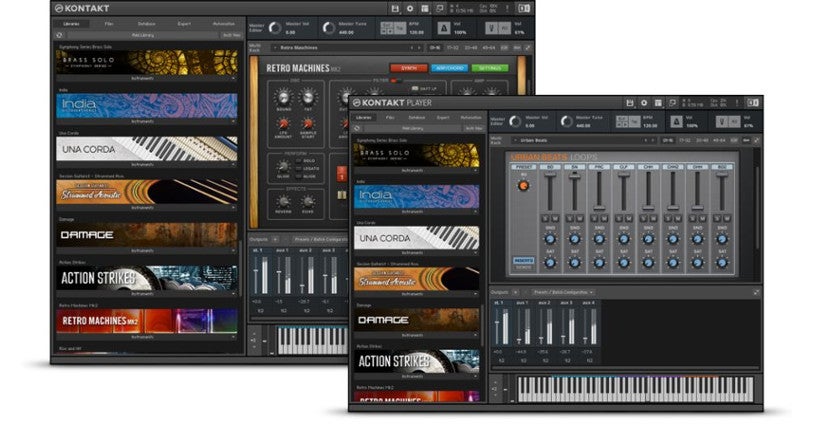Adjust BD channel fader in Urban Beats
Screen dimensions: 813x424
[550, 175]
